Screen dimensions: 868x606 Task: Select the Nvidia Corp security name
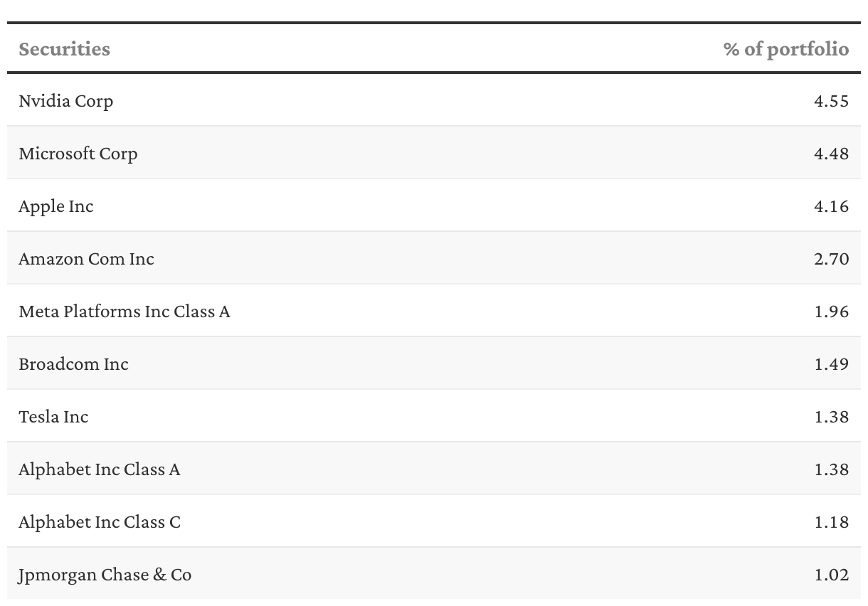[x=65, y=101]
